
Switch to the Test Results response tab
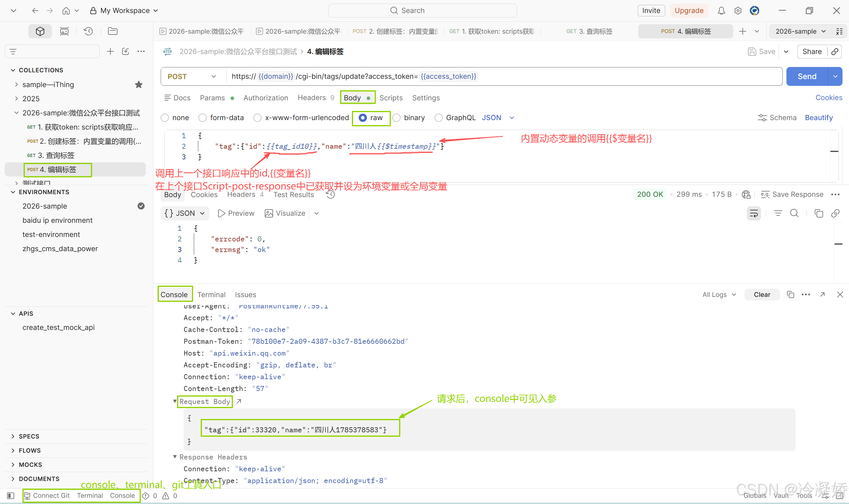click(293, 194)
